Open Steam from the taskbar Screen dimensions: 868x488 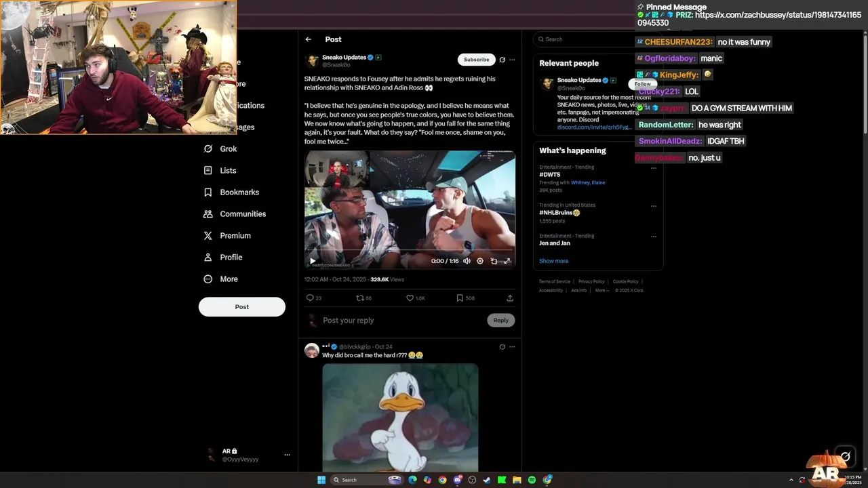coord(487,480)
